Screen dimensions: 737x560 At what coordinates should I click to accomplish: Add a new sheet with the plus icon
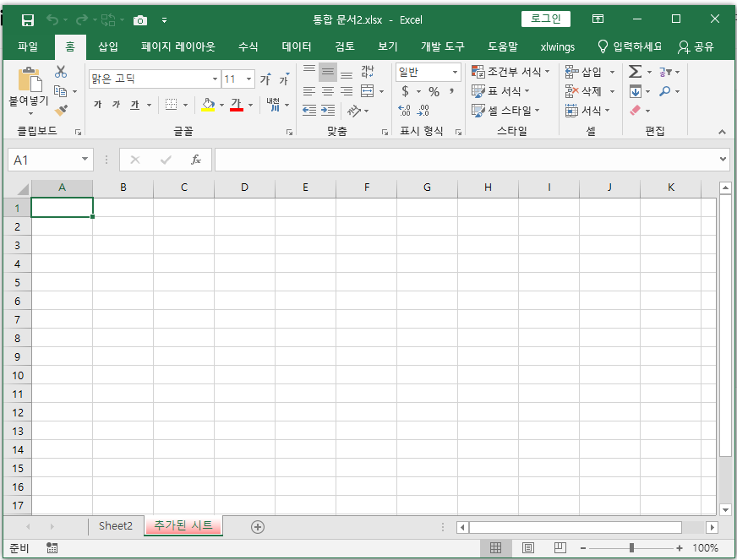pyautogui.click(x=258, y=527)
